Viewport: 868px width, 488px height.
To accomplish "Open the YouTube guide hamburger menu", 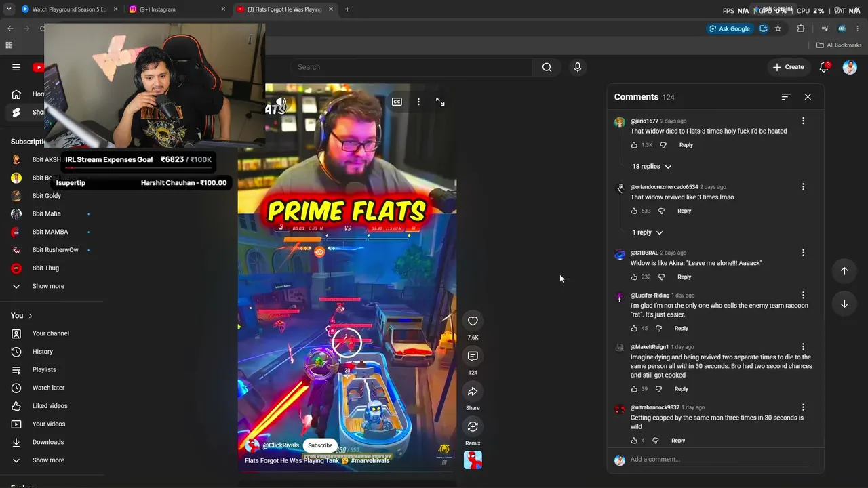I will tap(16, 67).
